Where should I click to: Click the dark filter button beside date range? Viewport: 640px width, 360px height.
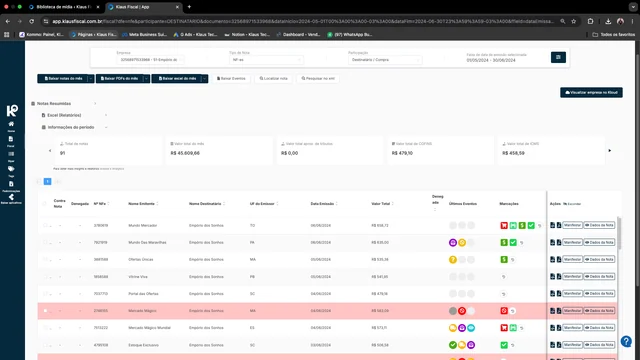pos(558,57)
